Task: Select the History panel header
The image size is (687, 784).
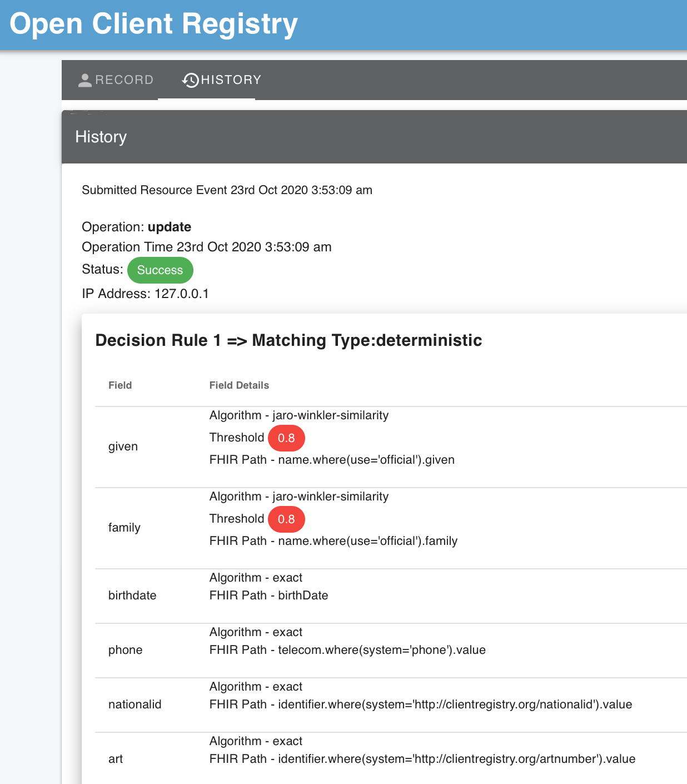Action: [x=374, y=137]
